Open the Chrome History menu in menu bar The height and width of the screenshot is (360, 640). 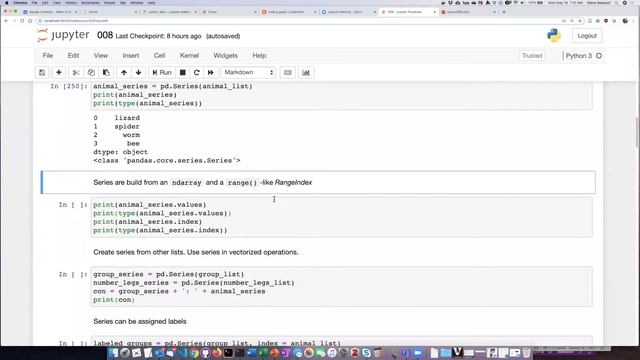pos(71,3)
